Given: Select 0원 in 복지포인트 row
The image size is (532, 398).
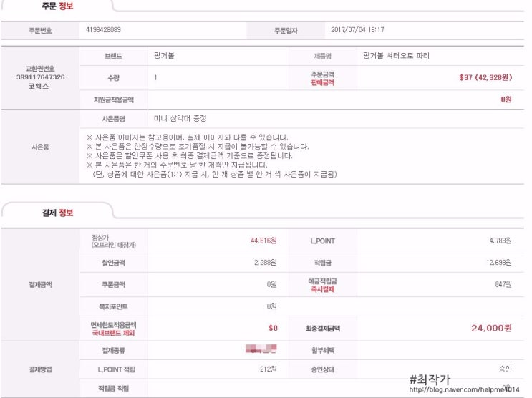Looking at the screenshot, I should [x=271, y=306].
